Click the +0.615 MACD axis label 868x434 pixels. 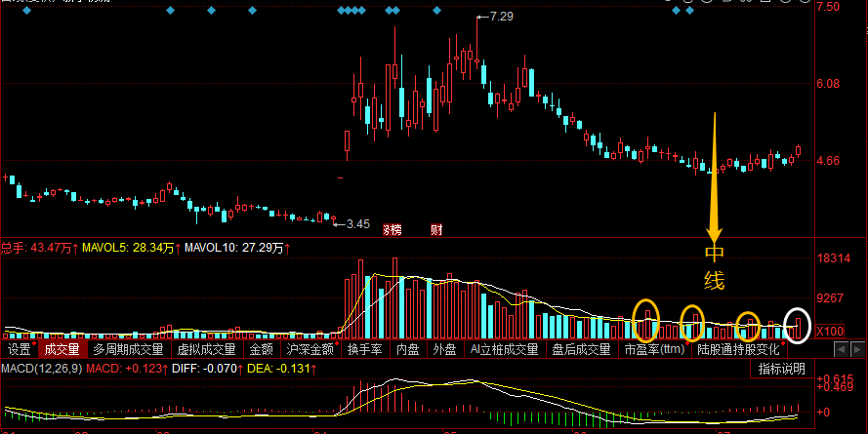(835, 378)
